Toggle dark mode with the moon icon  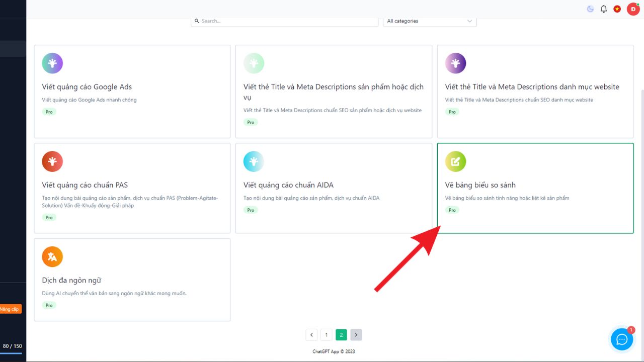coord(591,9)
